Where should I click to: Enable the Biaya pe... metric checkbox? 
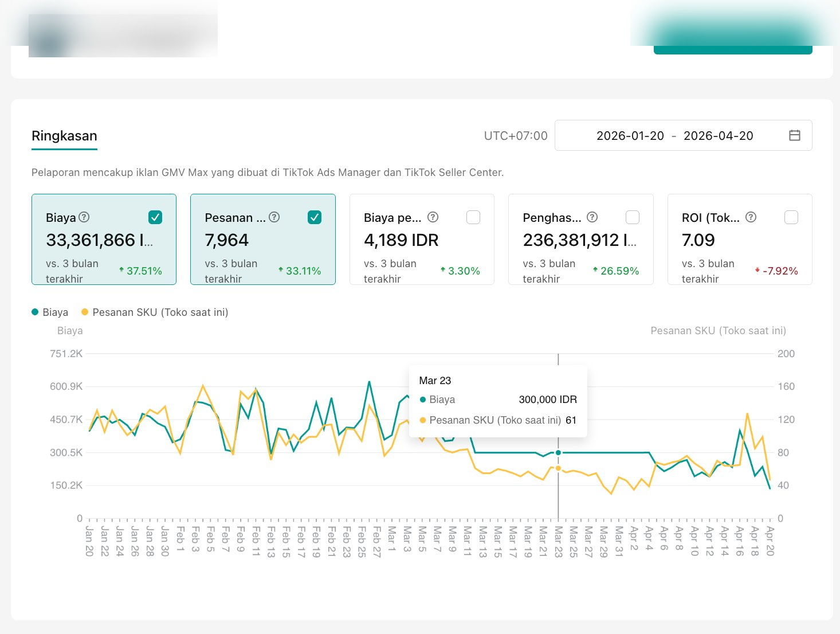point(473,217)
